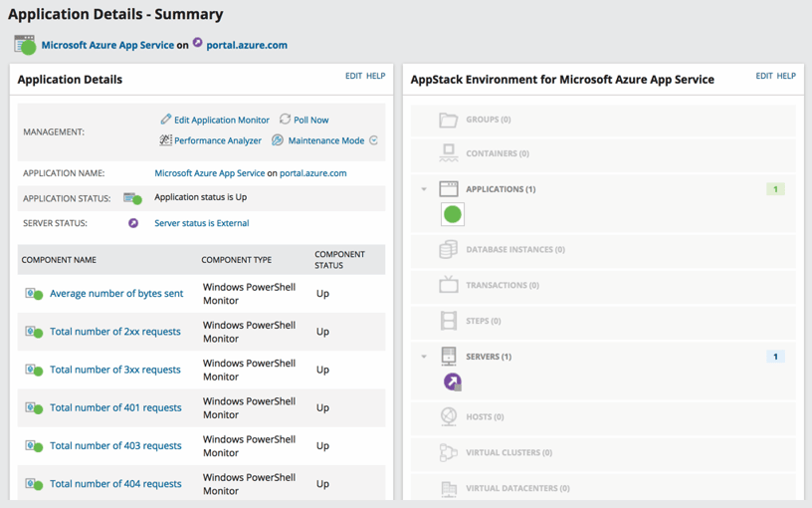Click HELP in Application Details panel
The image size is (812, 508).
(x=375, y=76)
